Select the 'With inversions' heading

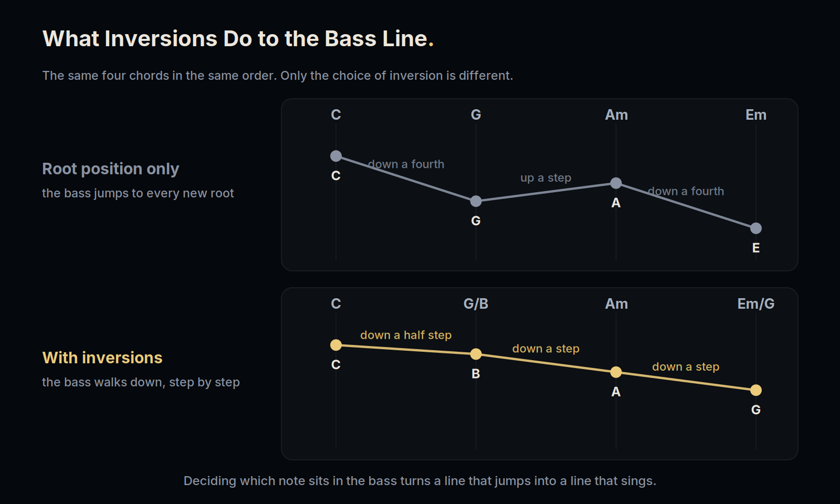(x=102, y=358)
